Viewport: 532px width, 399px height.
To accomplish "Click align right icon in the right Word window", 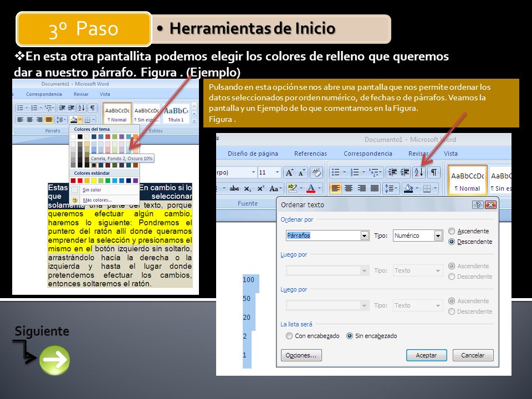I will point(361,188).
